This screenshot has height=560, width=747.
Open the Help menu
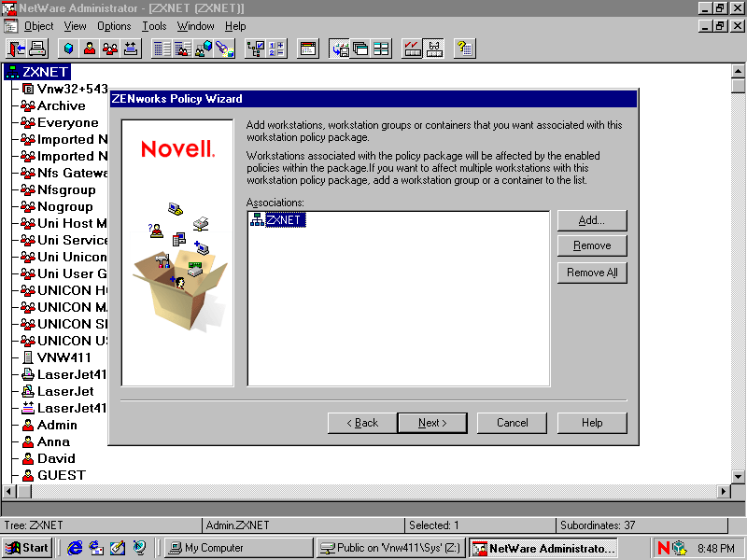235,26
